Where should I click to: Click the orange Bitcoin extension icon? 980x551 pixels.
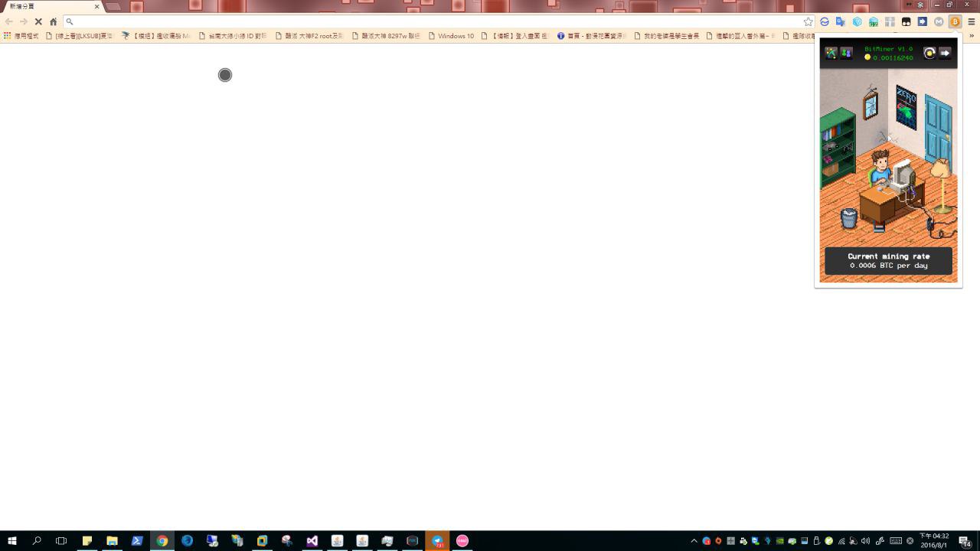coord(955,21)
